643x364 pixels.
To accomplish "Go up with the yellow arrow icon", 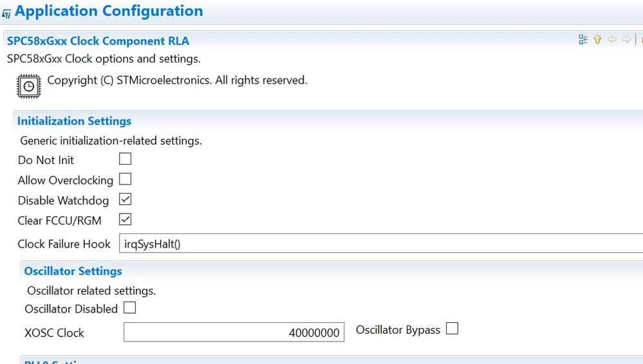I will [597, 39].
